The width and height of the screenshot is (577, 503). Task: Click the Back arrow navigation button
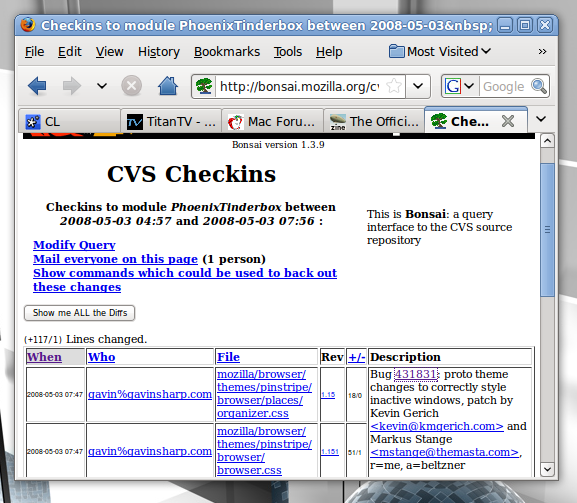tap(37, 86)
